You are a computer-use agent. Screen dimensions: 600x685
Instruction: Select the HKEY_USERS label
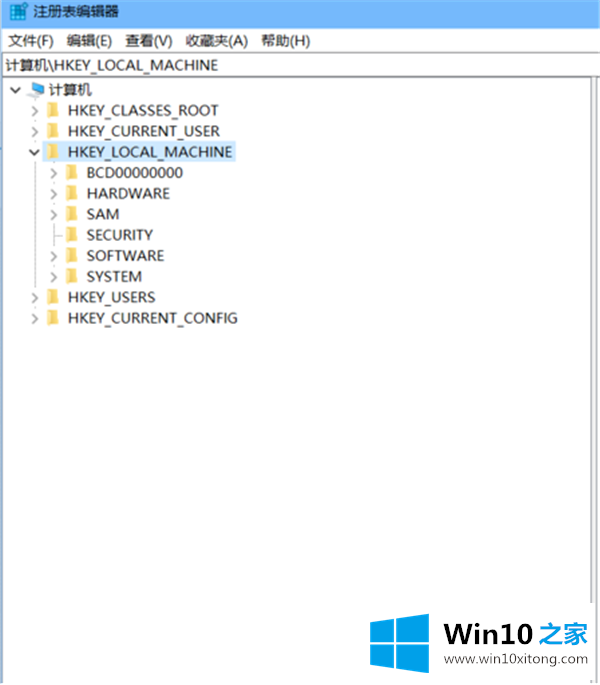coord(111,298)
